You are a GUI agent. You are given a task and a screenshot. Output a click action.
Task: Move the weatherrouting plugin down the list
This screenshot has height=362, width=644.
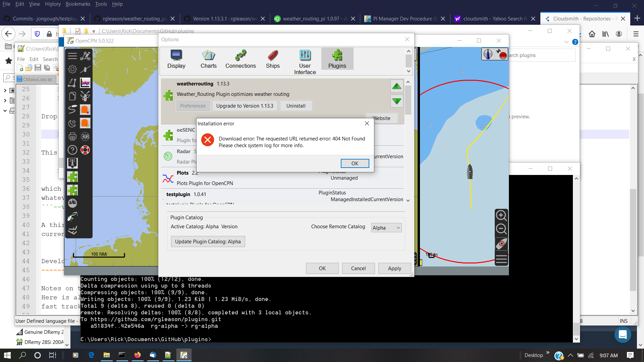[396, 101]
